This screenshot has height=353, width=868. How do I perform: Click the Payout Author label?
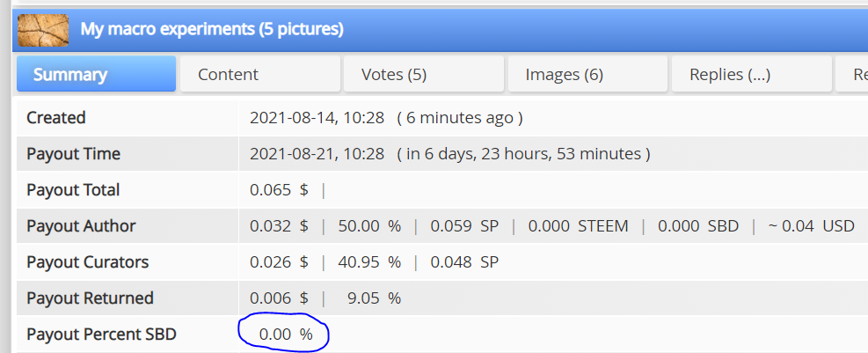81,225
